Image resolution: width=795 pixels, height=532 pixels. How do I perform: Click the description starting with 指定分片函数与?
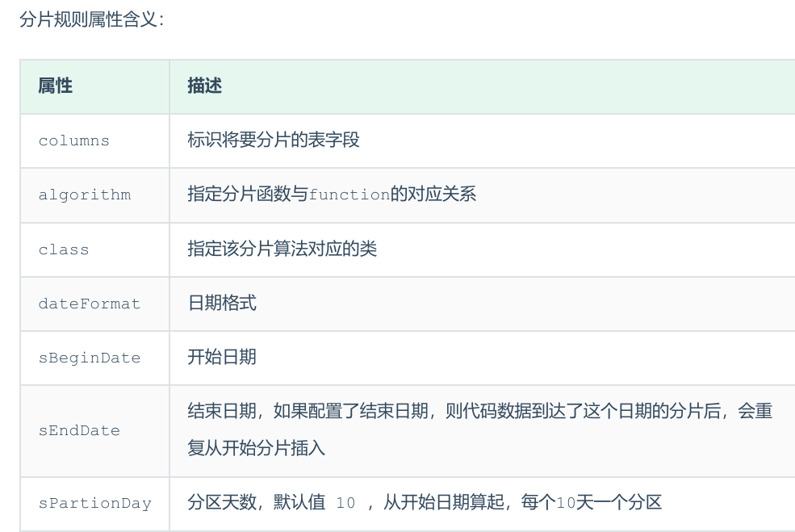[331, 195]
